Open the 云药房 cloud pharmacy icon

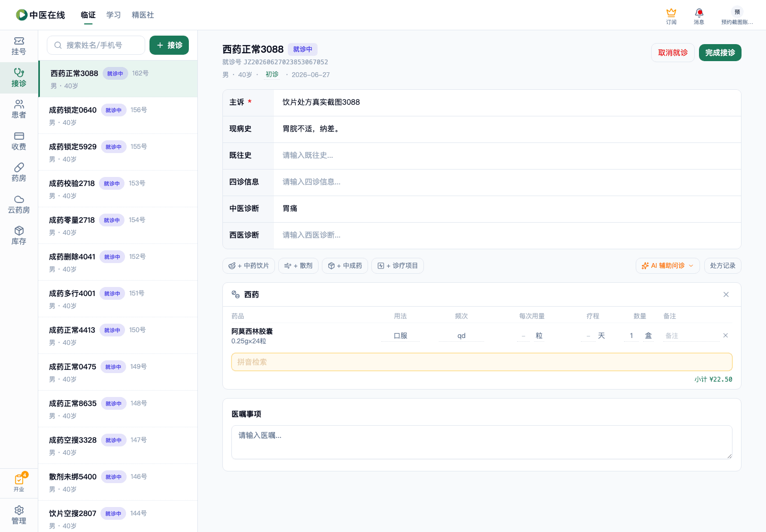tap(19, 205)
